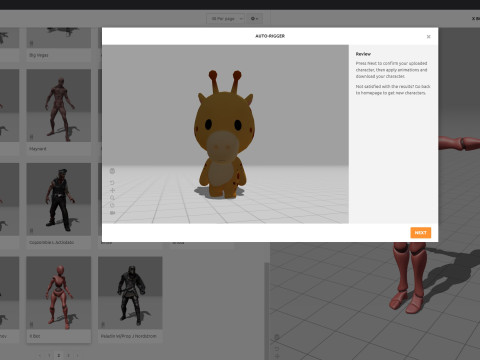Select the Copzombie L Actisdato character thumbnail
The width and height of the screenshot is (480, 360).
pos(59,199)
